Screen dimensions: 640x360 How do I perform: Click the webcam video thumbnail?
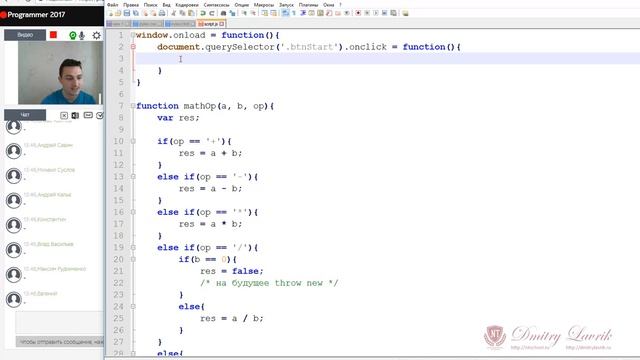(x=60, y=73)
